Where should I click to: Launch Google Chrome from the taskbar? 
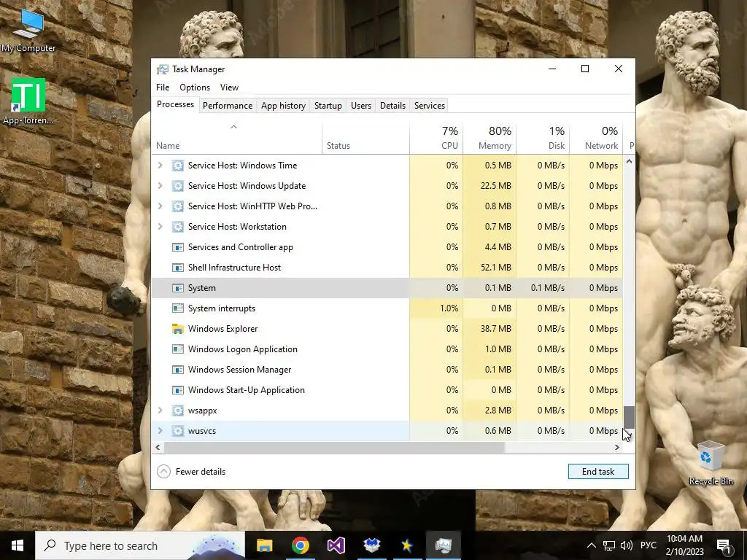tap(300, 545)
